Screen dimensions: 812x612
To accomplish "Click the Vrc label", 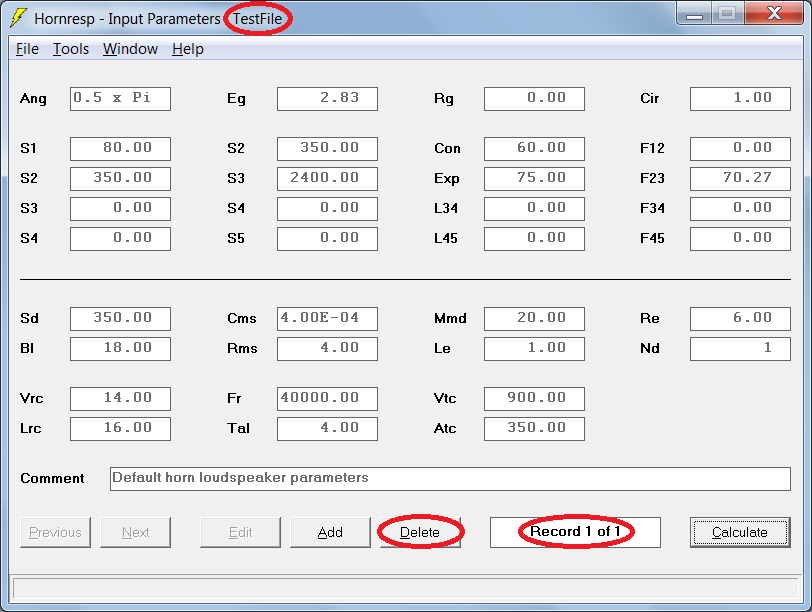I will pos(32,399).
